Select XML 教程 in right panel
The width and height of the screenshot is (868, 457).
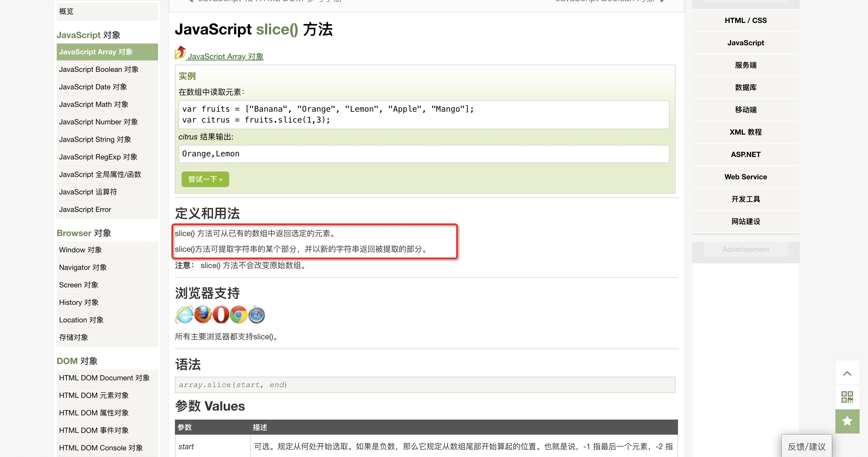coord(745,132)
